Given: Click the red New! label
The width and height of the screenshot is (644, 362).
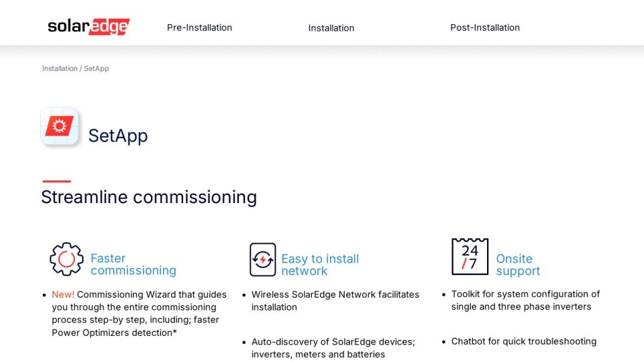Looking at the screenshot, I should [x=63, y=294].
